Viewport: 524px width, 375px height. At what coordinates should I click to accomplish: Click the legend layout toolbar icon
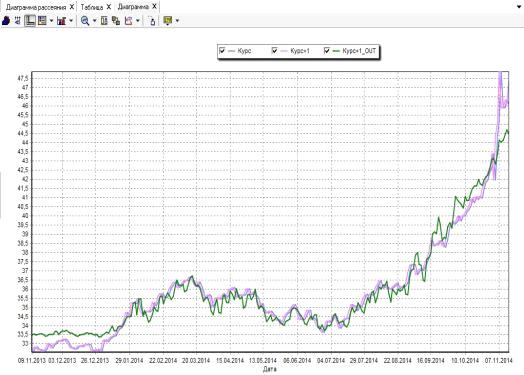coord(42,21)
